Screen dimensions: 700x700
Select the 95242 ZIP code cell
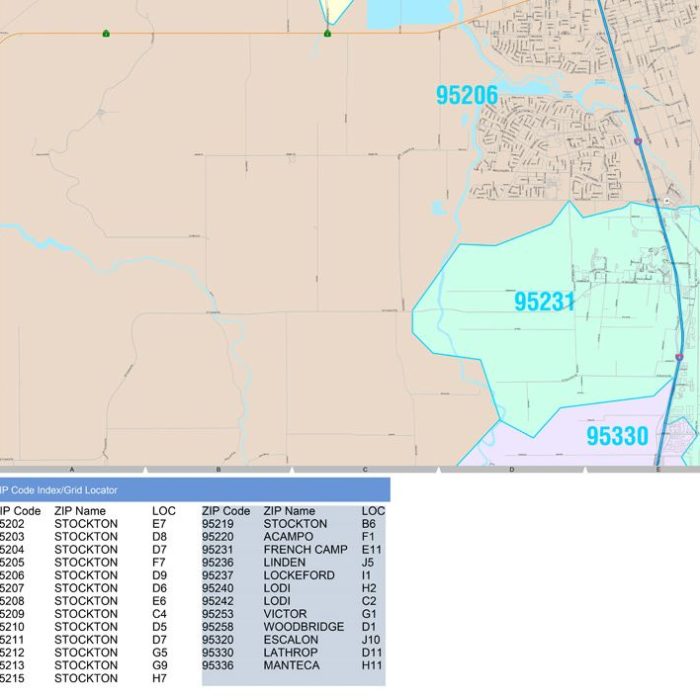coord(218,601)
